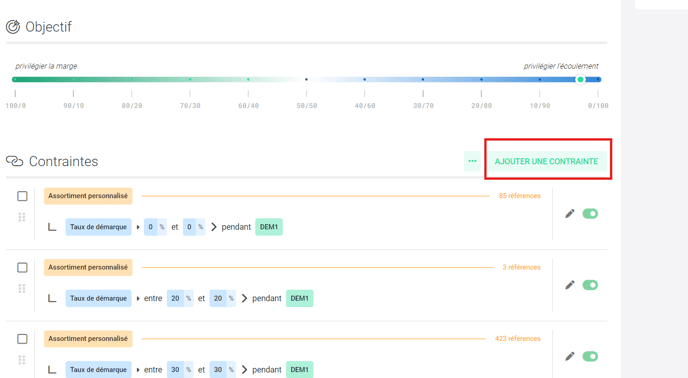Click second 30 % value after 'et'

(222, 370)
